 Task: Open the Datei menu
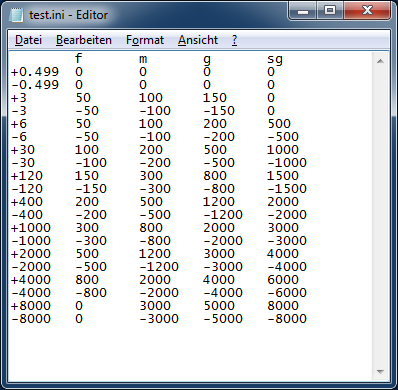28,40
